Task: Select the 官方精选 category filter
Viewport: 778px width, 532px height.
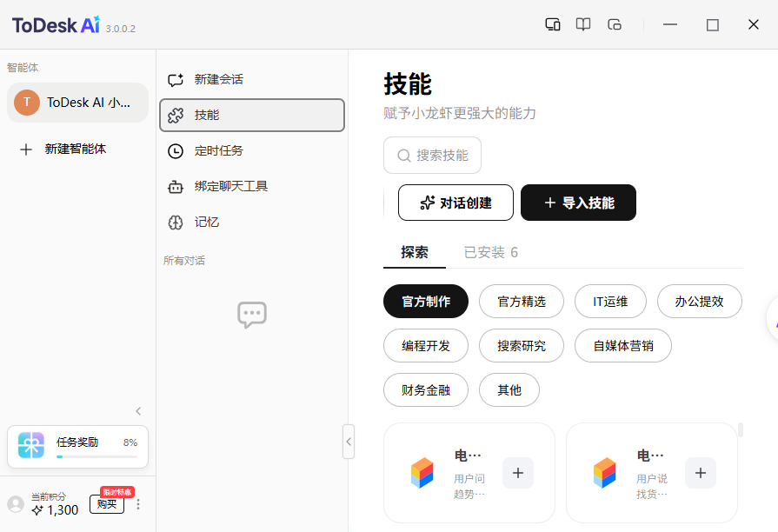Action: [x=522, y=302]
